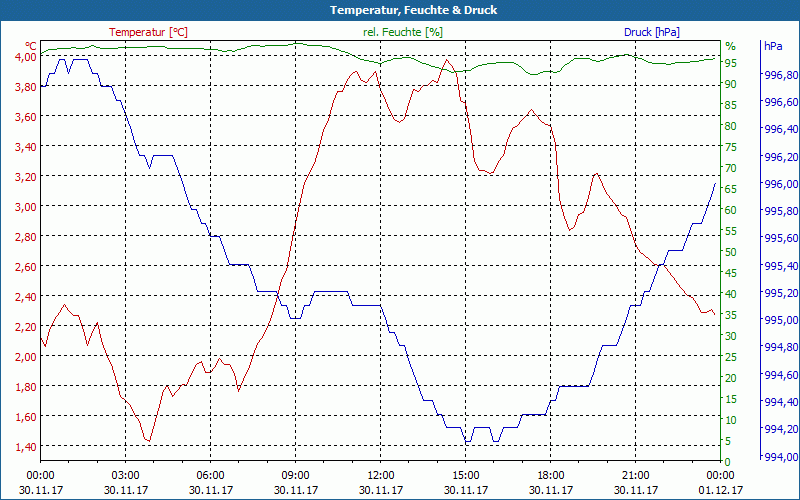The height and width of the screenshot is (500, 800).
Task: Select the green rel. Feuchte [%] legend label
Action: pos(402,32)
